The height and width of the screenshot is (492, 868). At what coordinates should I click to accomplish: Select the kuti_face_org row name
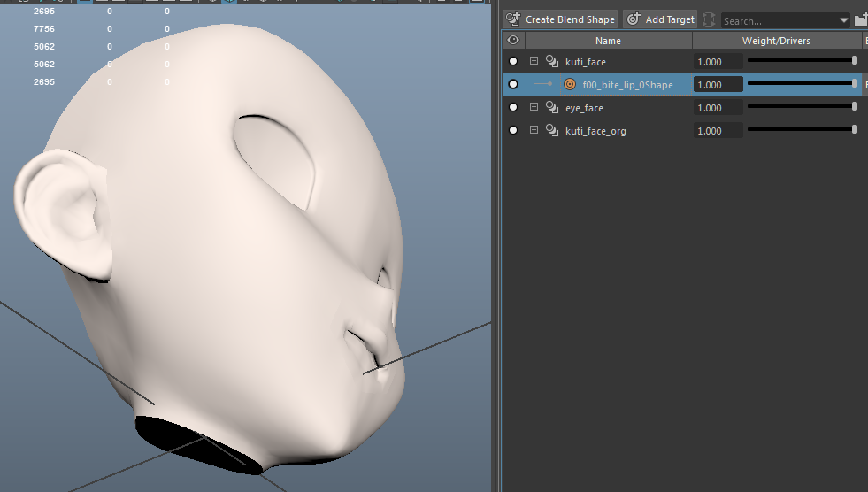[x=595, y=131]
